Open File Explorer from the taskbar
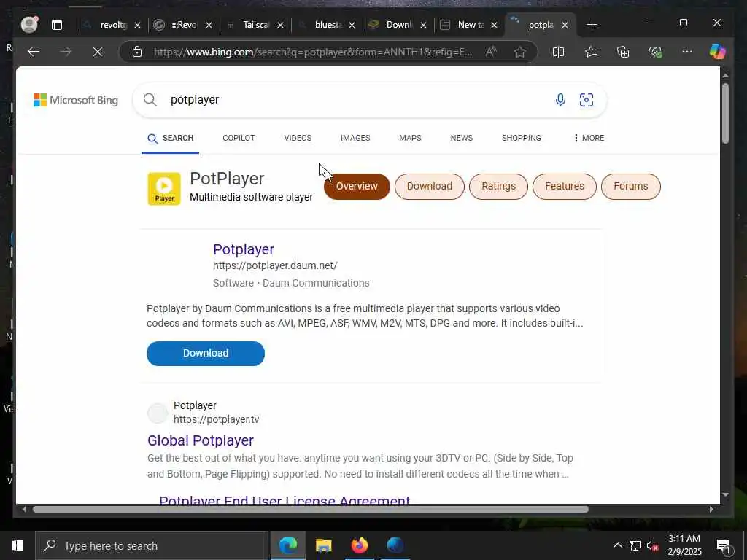Image resolution: width=747 pixels, height=560 pixels. coord(323,545)
